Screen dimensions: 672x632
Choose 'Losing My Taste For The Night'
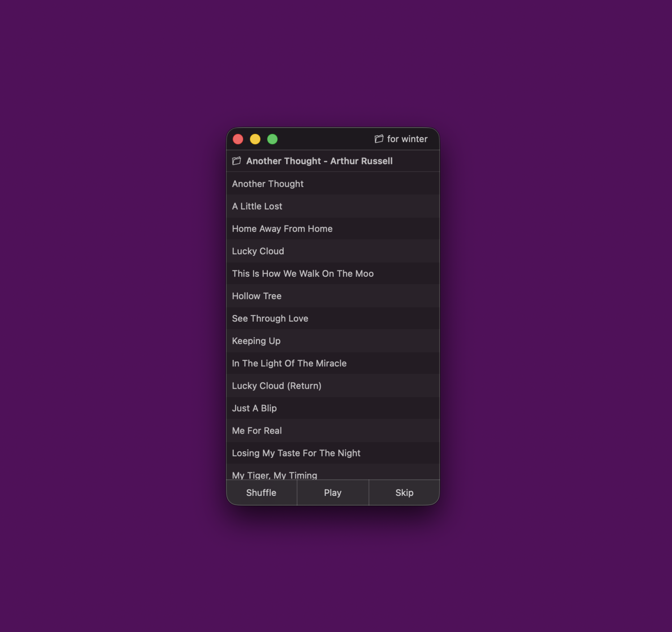(296, 453)
